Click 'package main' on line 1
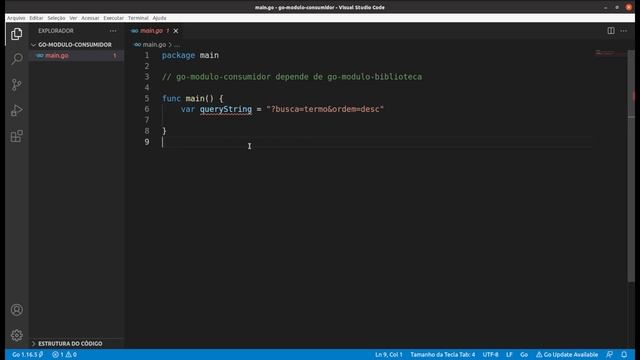 tap(190, 56)
